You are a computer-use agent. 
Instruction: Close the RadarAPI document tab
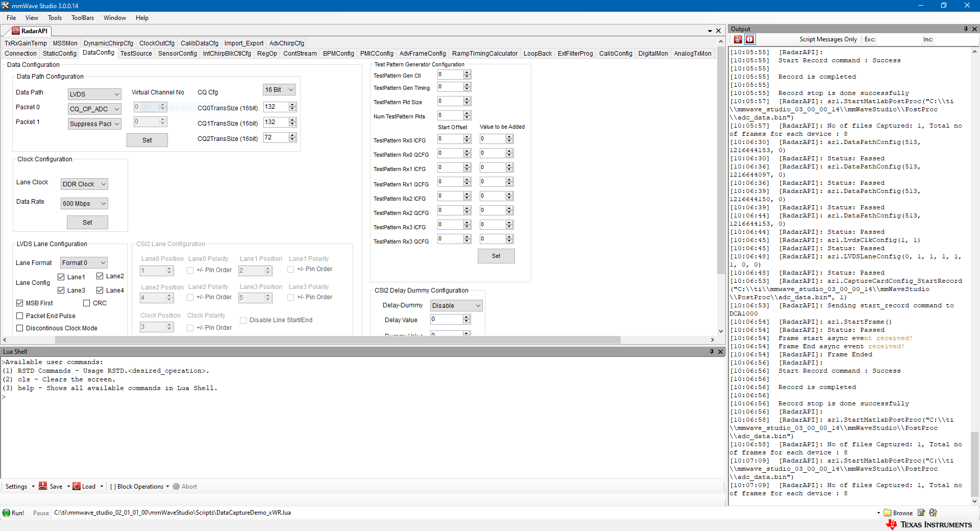[x=718, y=31]
